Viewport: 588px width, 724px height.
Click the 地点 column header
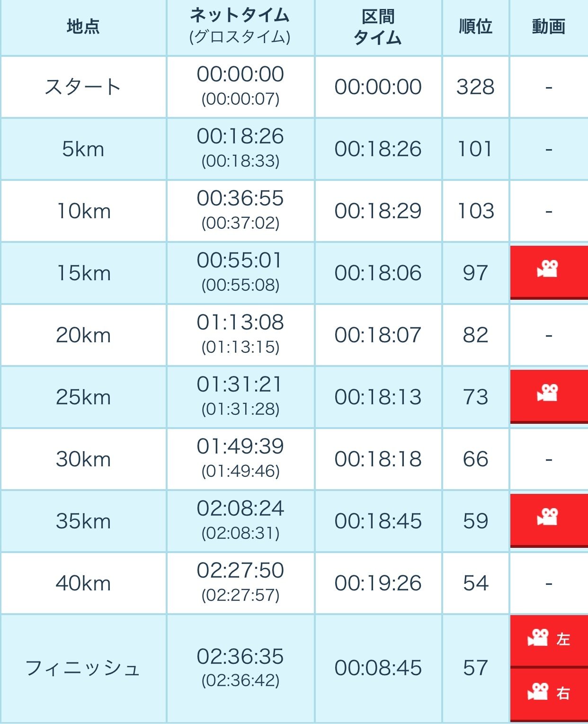[x=83, y=27]
